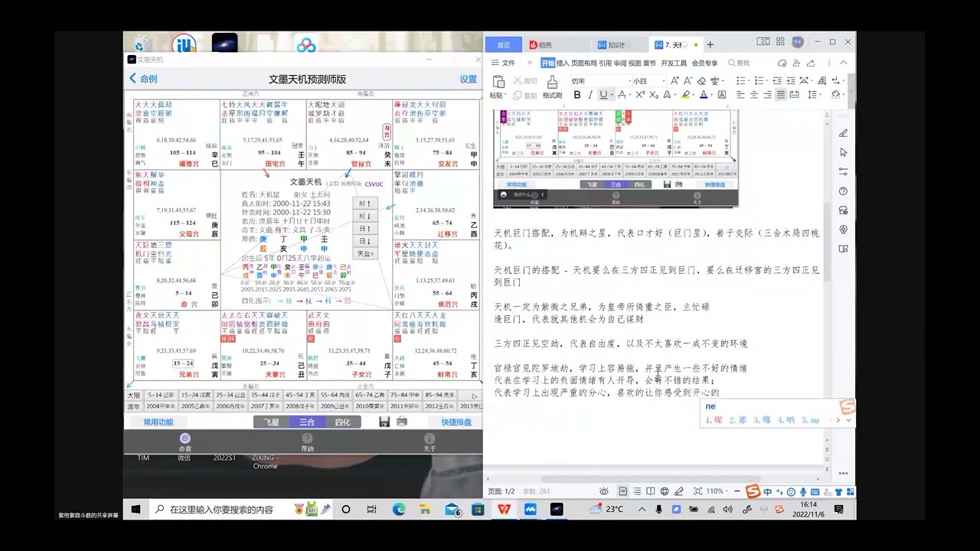Apply character border button

click(722, 95)
